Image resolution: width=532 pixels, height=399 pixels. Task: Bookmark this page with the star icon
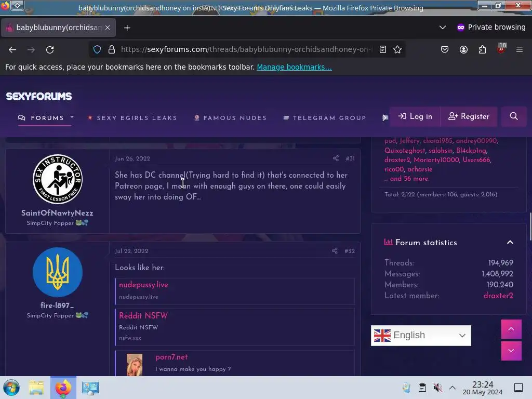[x=397, y=49]
